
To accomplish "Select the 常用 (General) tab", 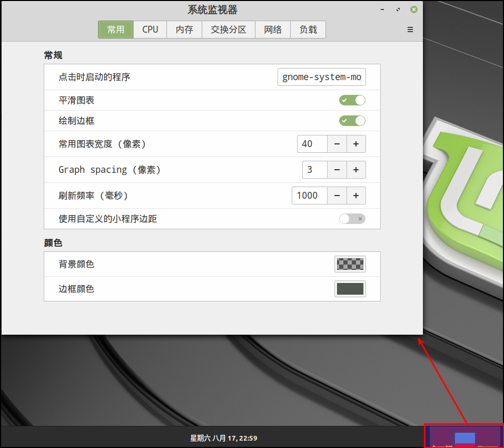I will 115,30.
